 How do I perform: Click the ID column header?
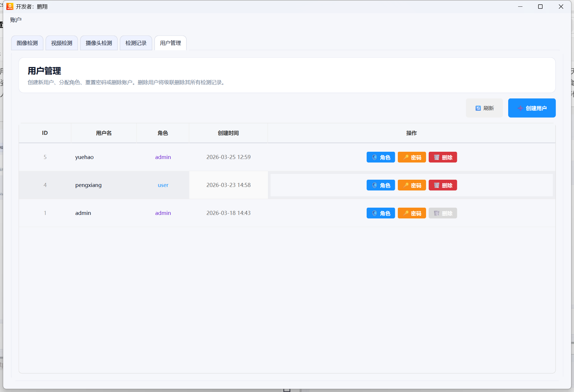(x=45, y=133)
